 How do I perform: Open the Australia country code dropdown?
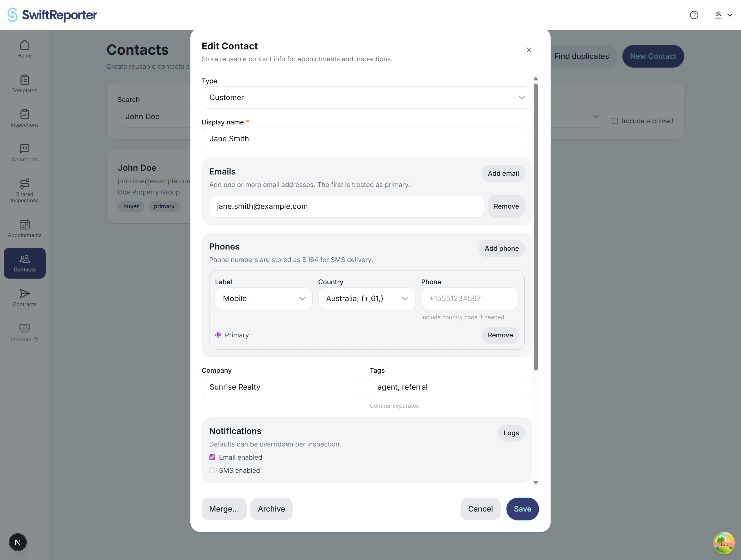click(366, 298)
